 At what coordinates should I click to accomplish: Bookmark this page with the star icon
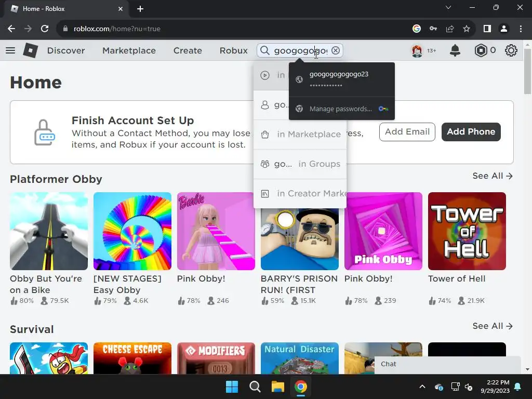click(x=467, y=29)
